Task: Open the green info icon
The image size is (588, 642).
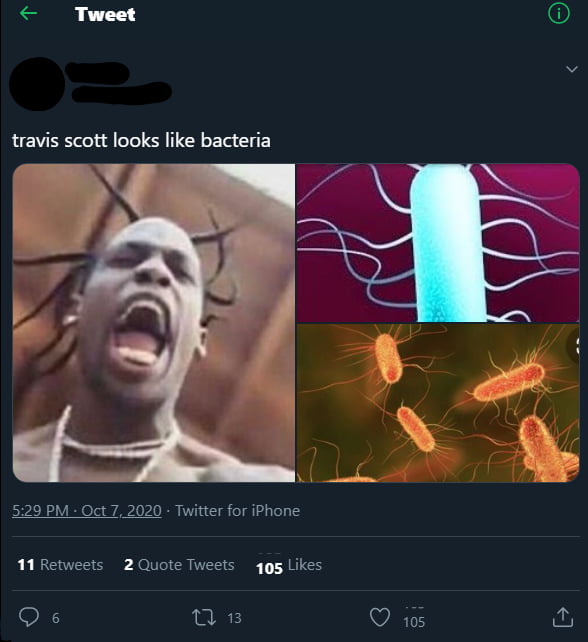Action: click(559, 14)
